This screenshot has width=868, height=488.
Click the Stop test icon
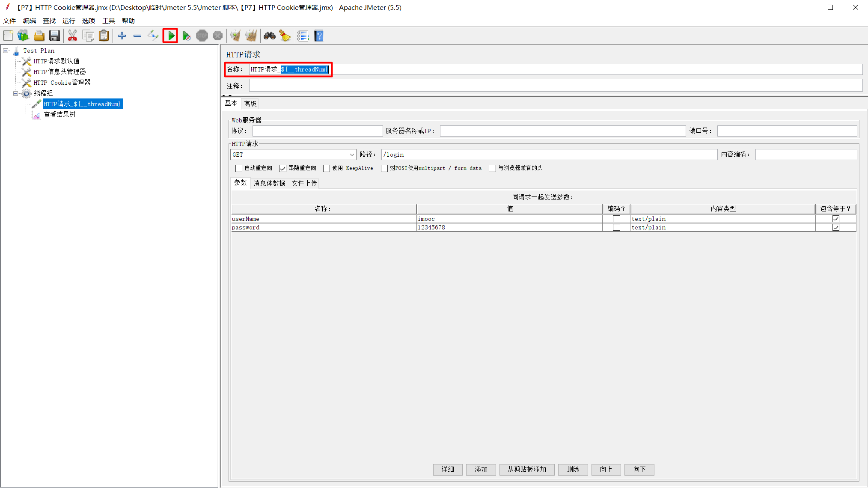pyautogui.click(x=202, y=36)
